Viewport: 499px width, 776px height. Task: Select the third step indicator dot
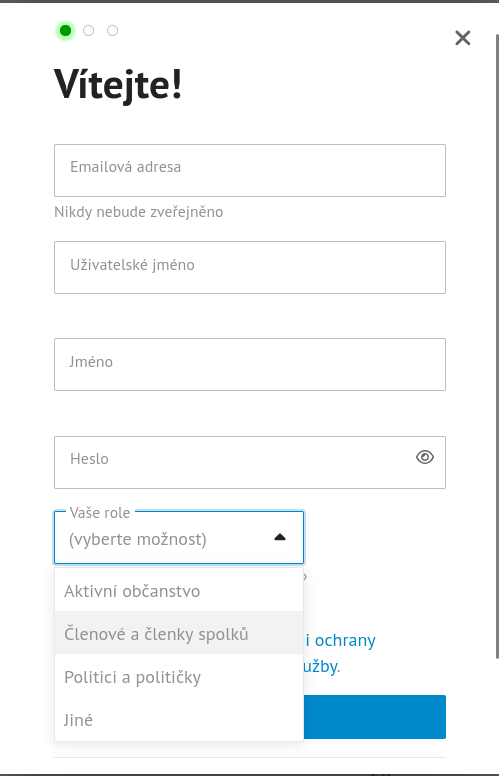tap(112, 31)
